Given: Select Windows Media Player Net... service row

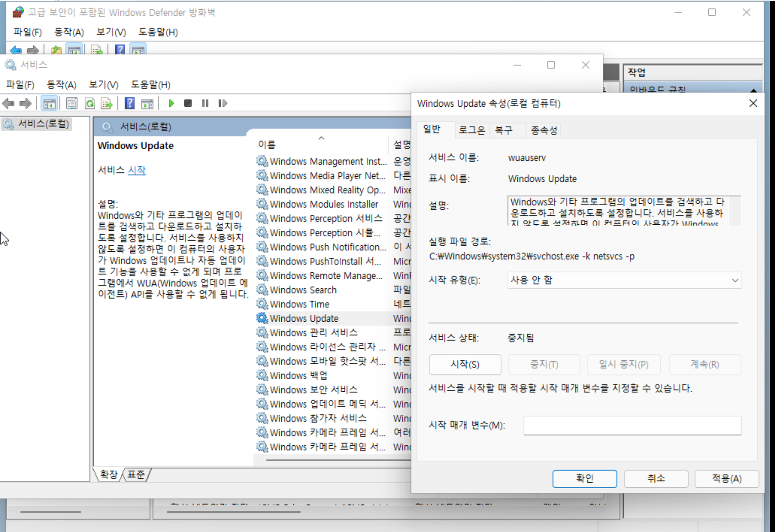Looking at the screenshot, I should tap(333, 176).
